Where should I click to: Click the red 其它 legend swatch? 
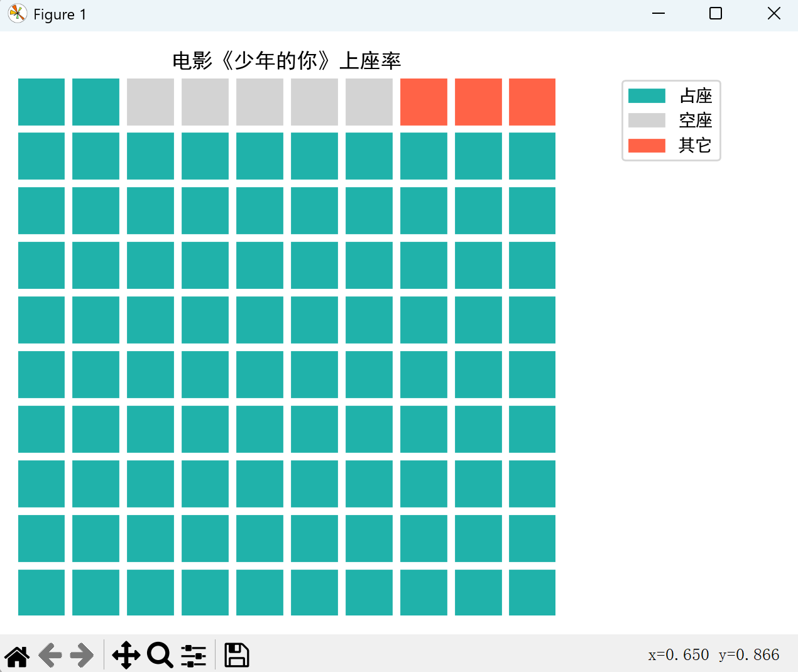tap(647, 146)
